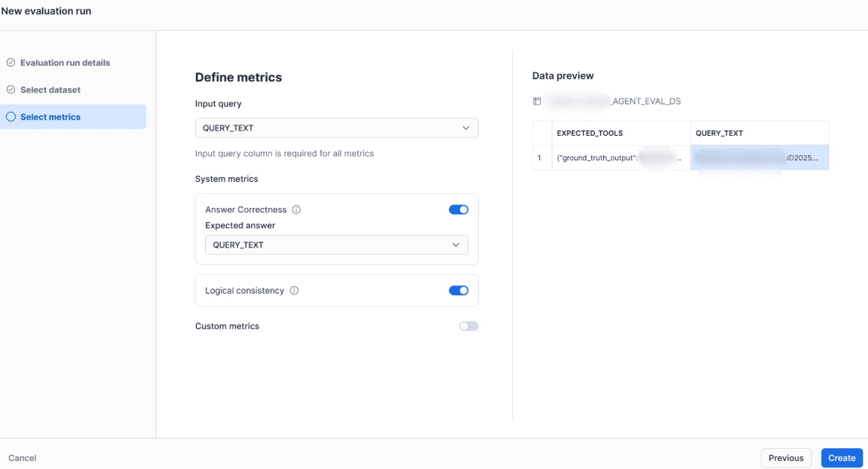Click the dataset table icon in Data preview
This screenshot has width=868, height=469.
(537, 101)
